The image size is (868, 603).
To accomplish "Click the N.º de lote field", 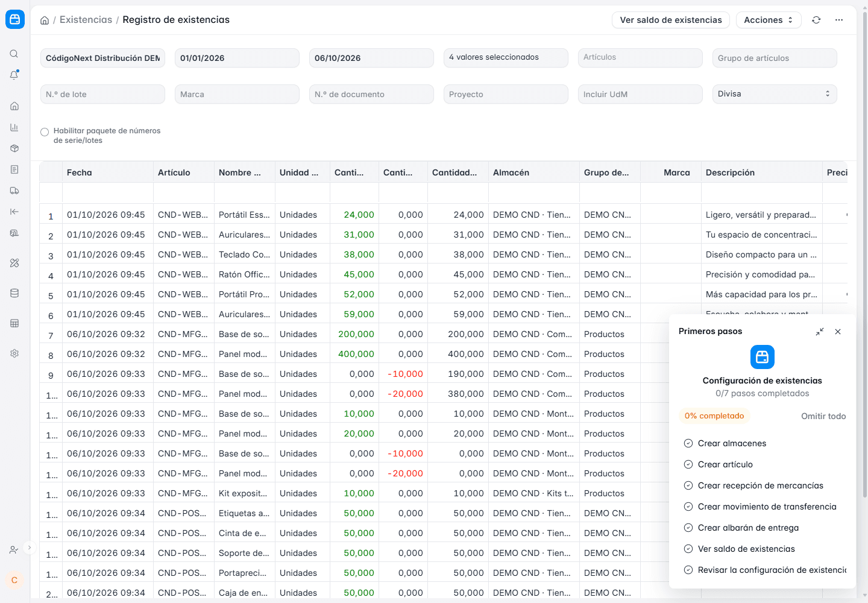I will point(102,94).
